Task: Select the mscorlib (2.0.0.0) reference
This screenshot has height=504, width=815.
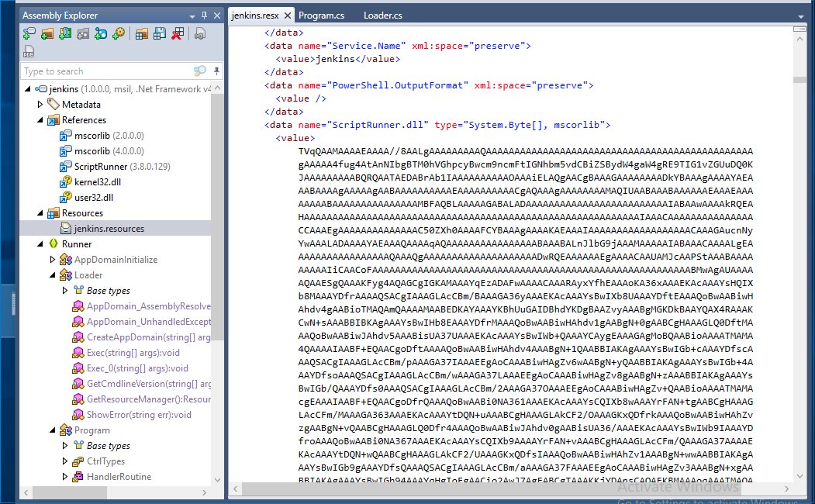Action: 109,136
